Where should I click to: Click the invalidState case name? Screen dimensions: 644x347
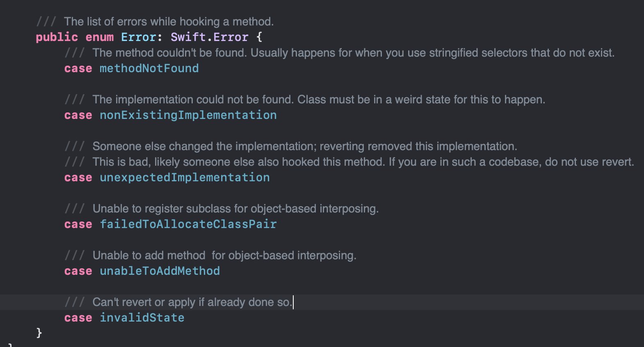coord(142,318)
